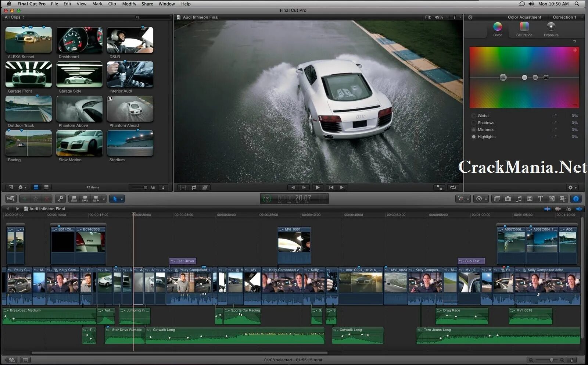Image resolution: width=588 pixels, height=365 pixels.
Task: Open the Modify menu
Action: click(129, 4)
